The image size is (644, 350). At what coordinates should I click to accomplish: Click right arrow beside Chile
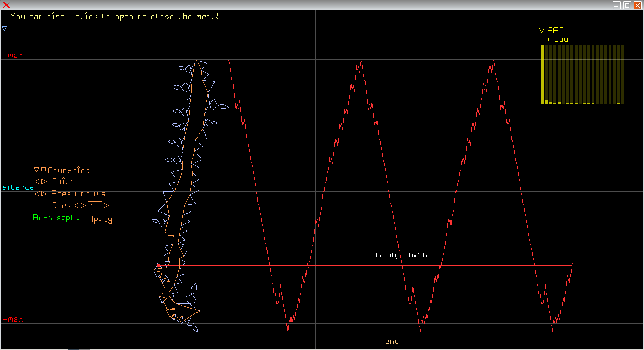click(44, 181)
